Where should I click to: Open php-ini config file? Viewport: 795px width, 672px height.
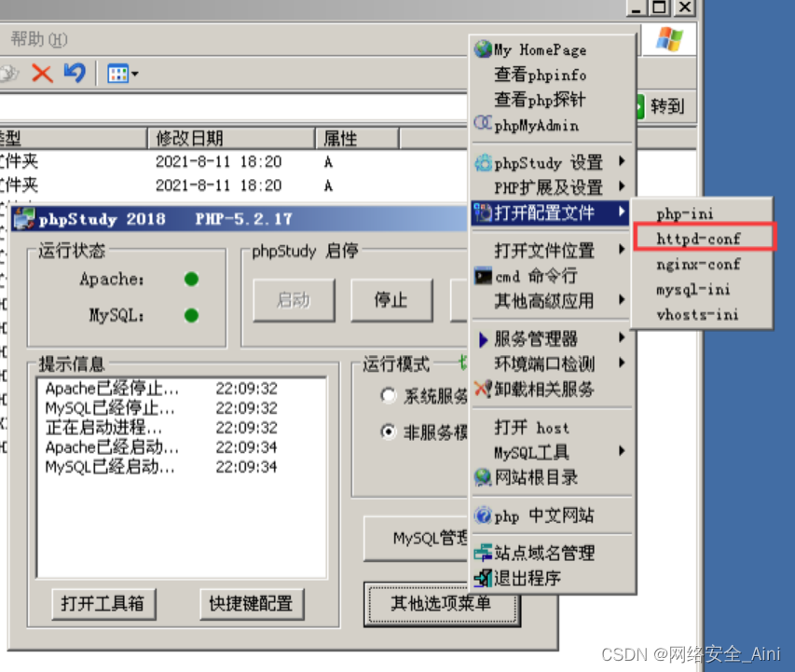pyautogui.click(x=702, y=213)
